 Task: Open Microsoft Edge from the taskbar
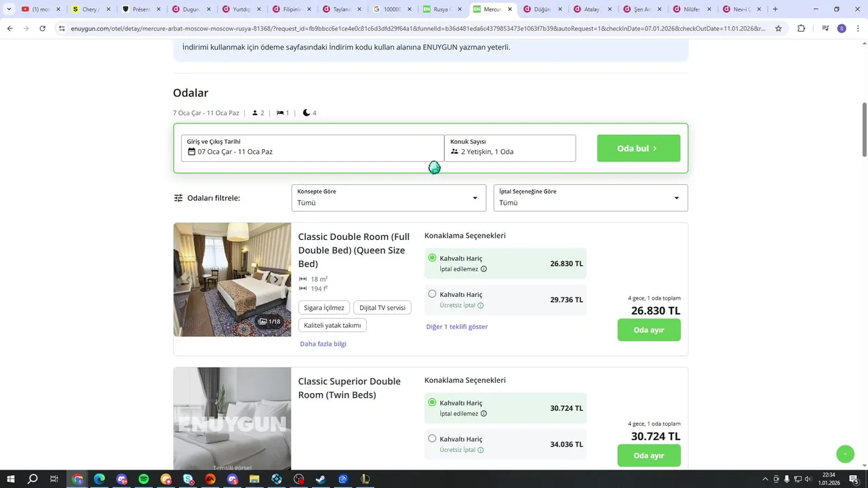point(100,479)
